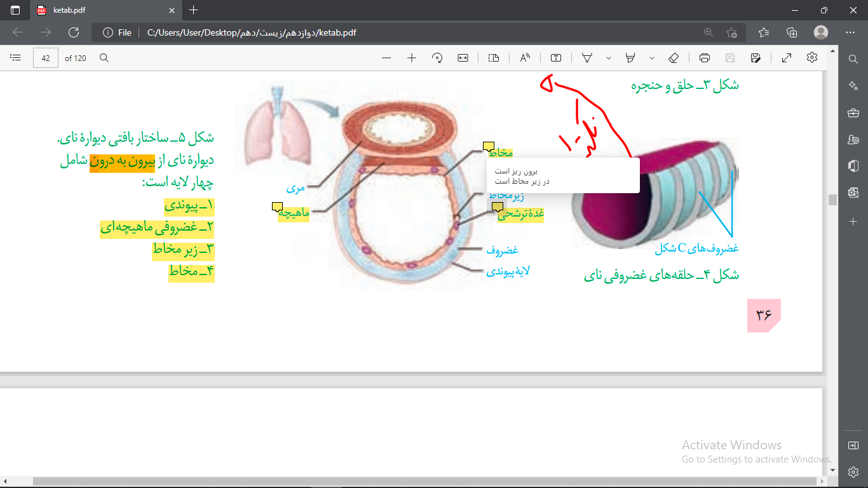Click the Save as icon

point(756,58)
